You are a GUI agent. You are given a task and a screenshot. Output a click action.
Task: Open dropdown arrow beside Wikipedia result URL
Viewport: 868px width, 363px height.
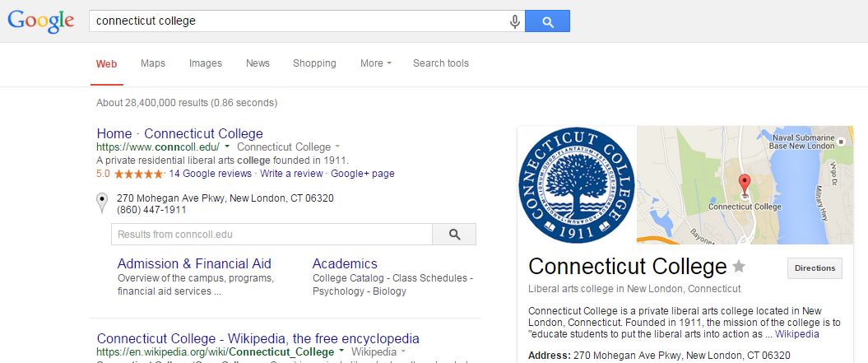pos(341,352)
